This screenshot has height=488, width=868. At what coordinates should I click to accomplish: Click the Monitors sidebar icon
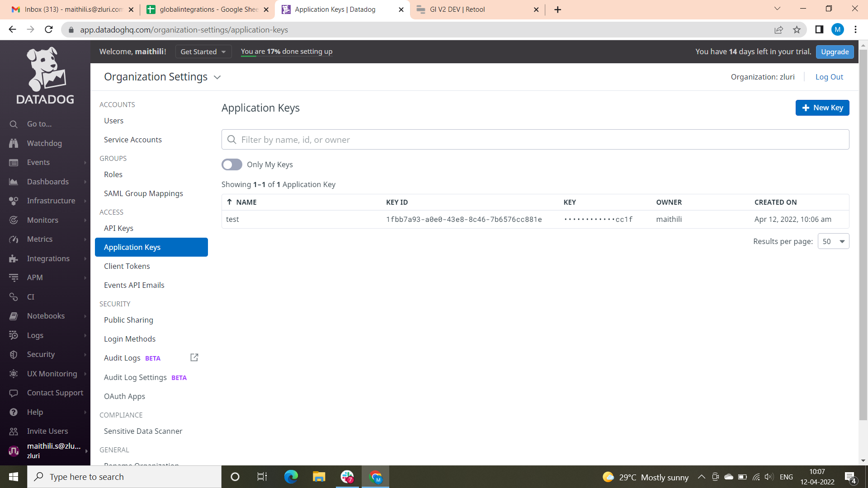coord(14,220)
